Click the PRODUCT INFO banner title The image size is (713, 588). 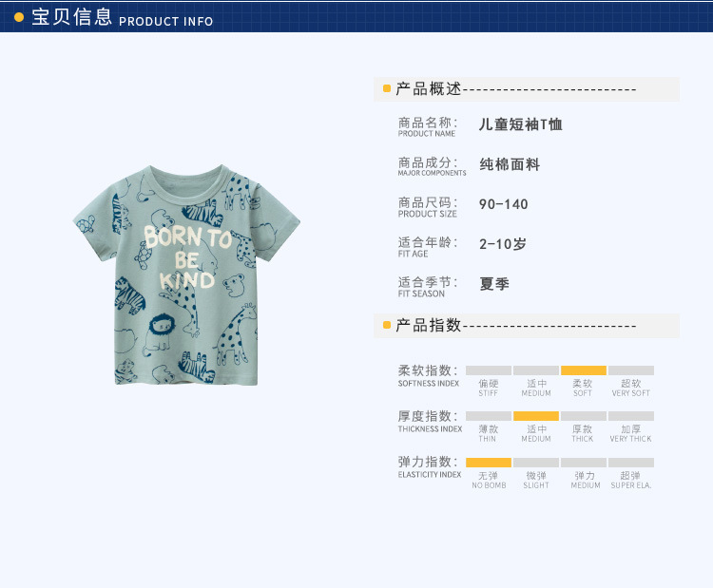(166, 21)
